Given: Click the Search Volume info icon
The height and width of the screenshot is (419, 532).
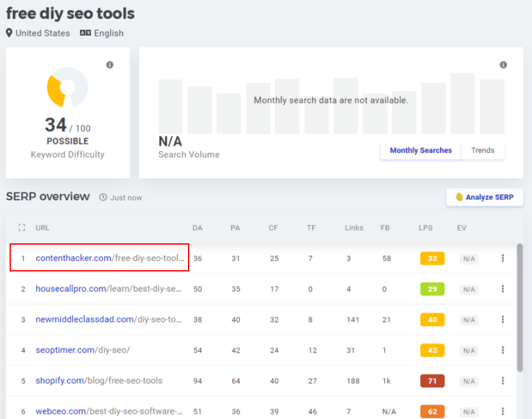Looking at the screenshot, I should click(x=503, y=65).
